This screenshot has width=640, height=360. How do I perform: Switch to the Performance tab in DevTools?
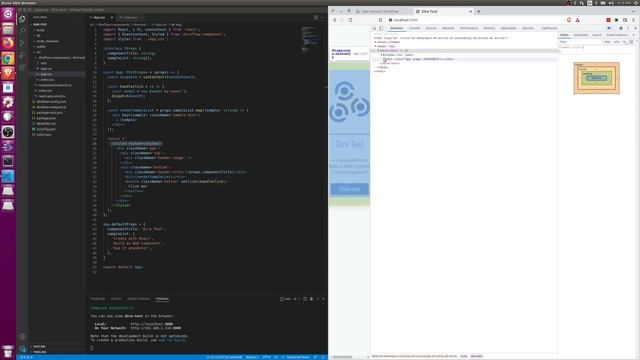pos(469,28)
